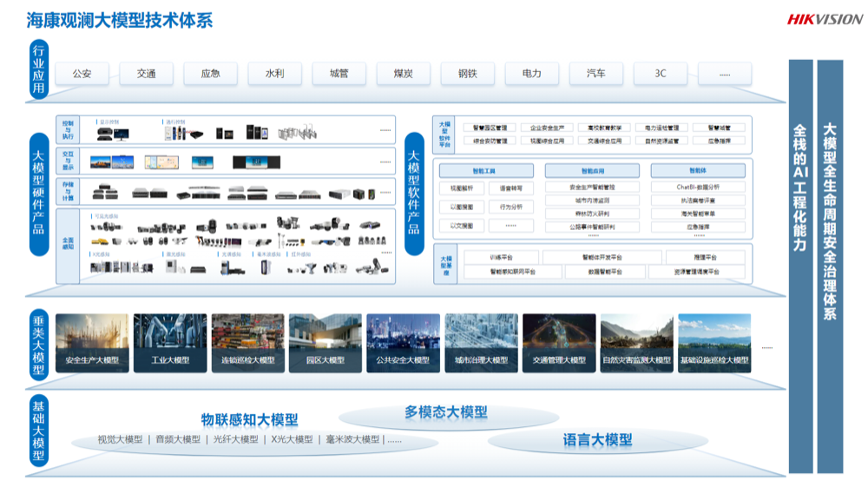
Task: Click the 音频大模型 label
Action: (x=178, y=439)
